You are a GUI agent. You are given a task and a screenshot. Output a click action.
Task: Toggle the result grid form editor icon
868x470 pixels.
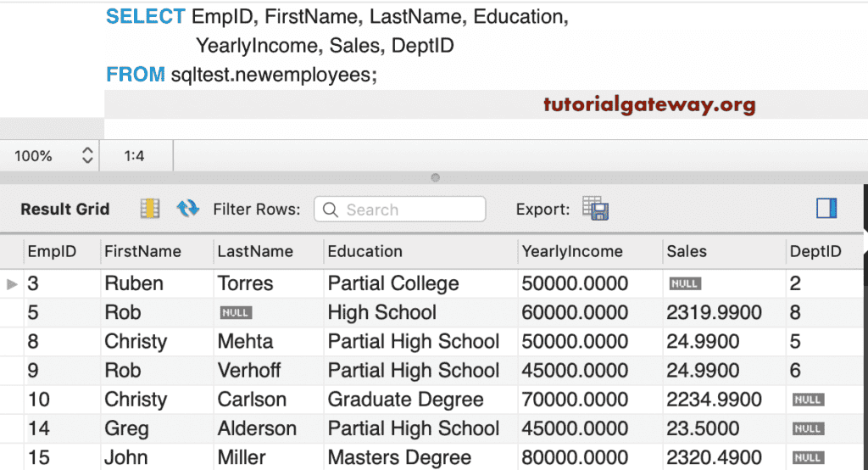point(149,209)
